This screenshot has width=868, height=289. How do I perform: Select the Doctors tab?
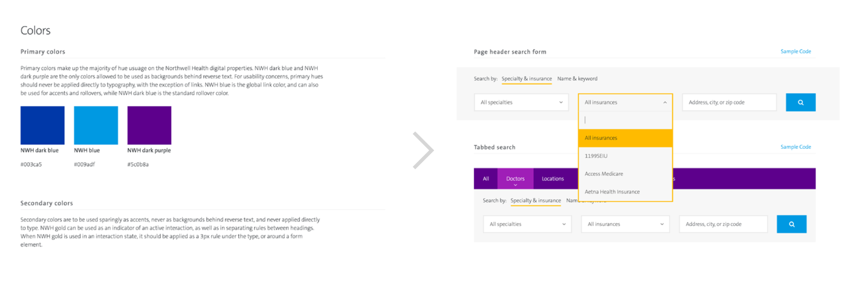click(x=515, y=179)
